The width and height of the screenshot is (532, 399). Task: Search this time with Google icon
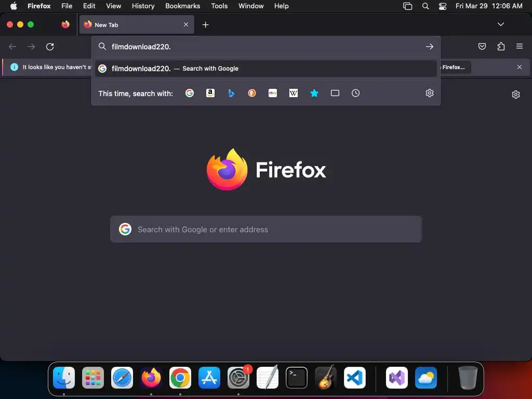tap(189, 93)
